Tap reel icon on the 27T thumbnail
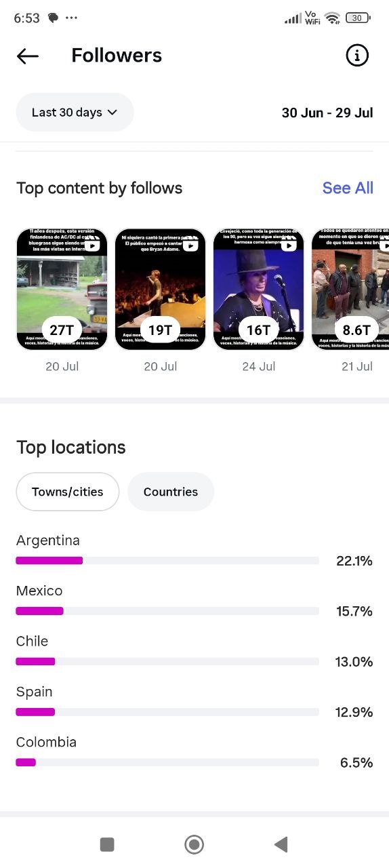 [92, 245]
